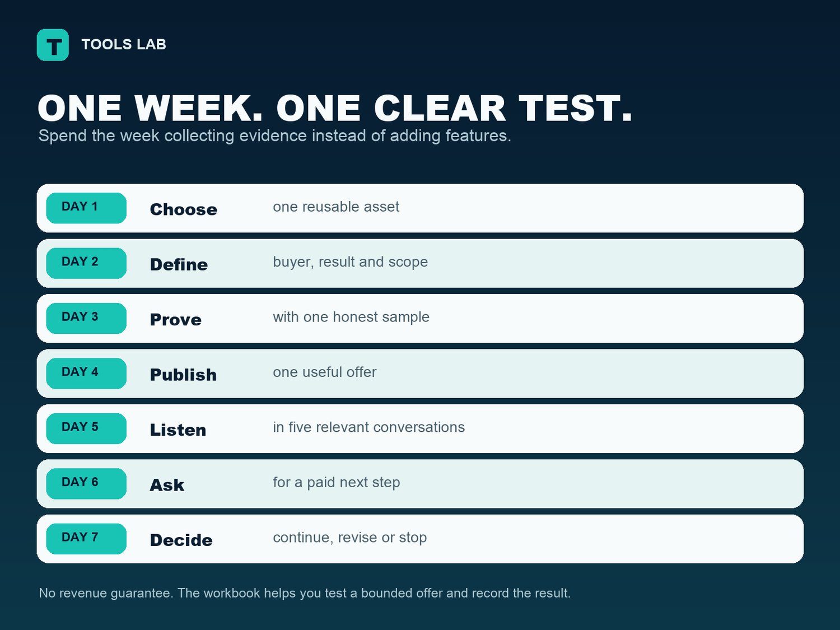The height and width of the screenshot is (630, 840).
Task: Select the DAY 2 badge
Action: (86, 263)
